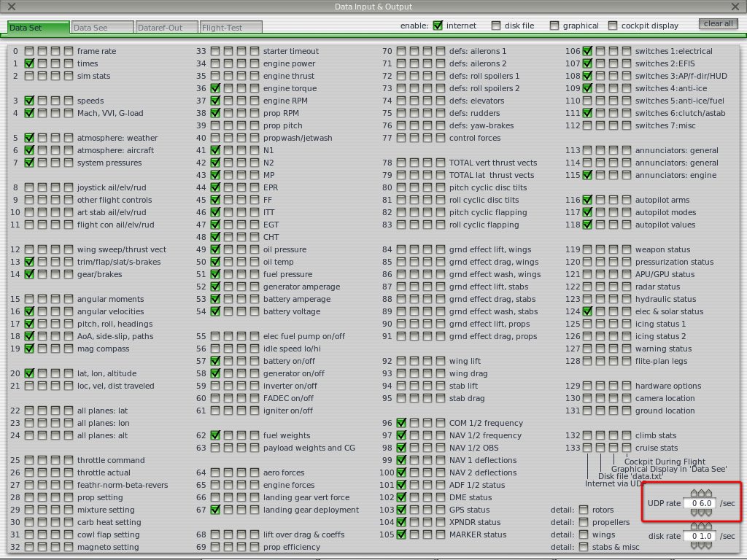
Task: Click middle up arrow above disk rate
Action: click(701, 526)
